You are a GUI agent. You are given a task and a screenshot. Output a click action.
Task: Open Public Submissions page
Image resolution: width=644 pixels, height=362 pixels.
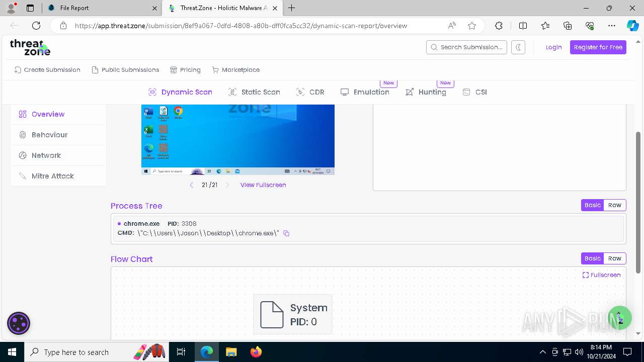[x=125, y=70]
